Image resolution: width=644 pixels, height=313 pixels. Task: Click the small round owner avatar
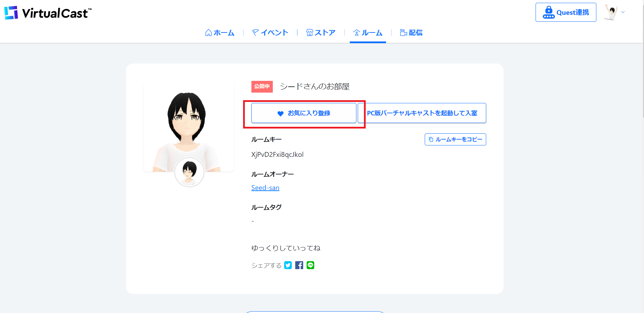point(189,172)
